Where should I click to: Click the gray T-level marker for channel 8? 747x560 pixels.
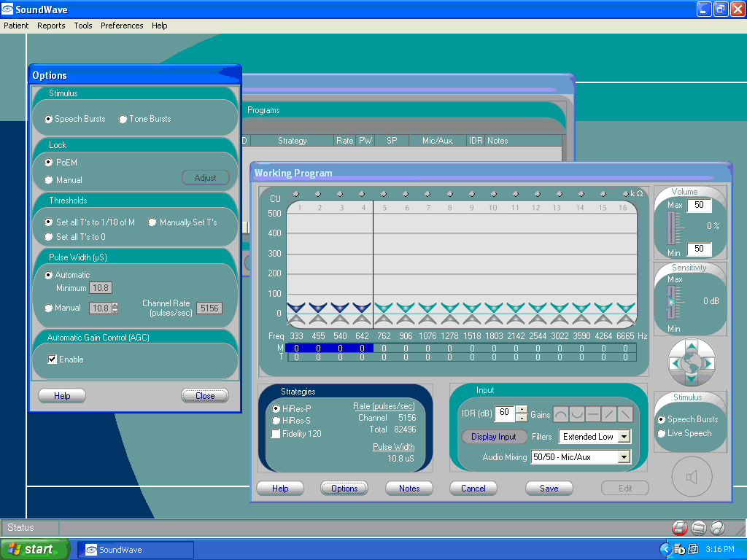449,320
